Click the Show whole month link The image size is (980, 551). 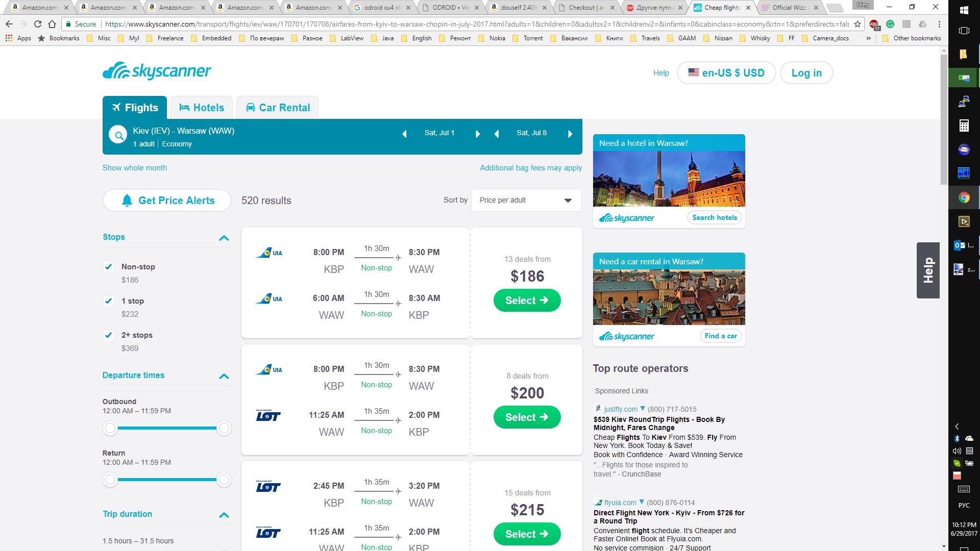coord(135,168)
